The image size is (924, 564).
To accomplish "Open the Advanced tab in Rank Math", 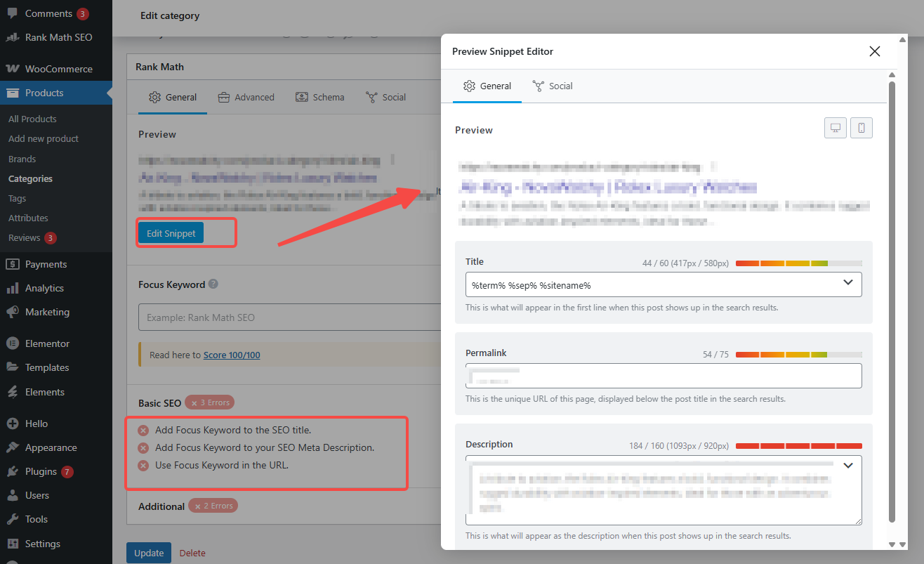I will tap(246, 97).
